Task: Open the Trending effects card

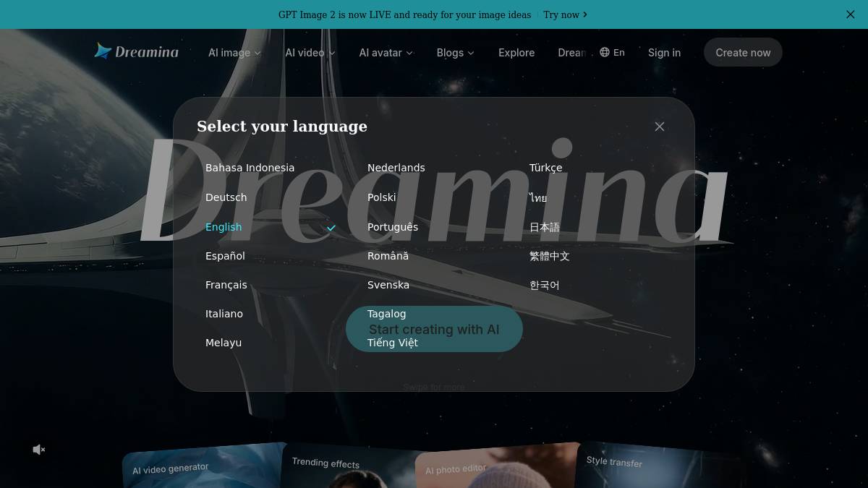Action: point(351,466)
